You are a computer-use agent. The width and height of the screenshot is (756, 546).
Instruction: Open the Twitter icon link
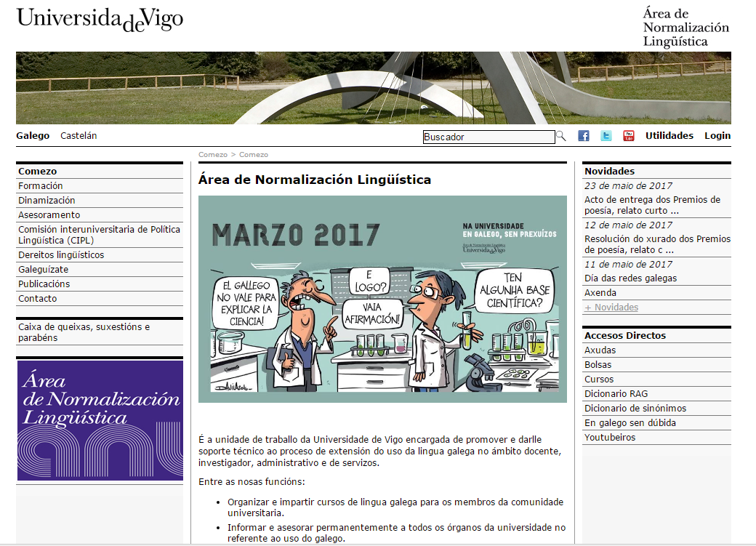pos(606,136)
